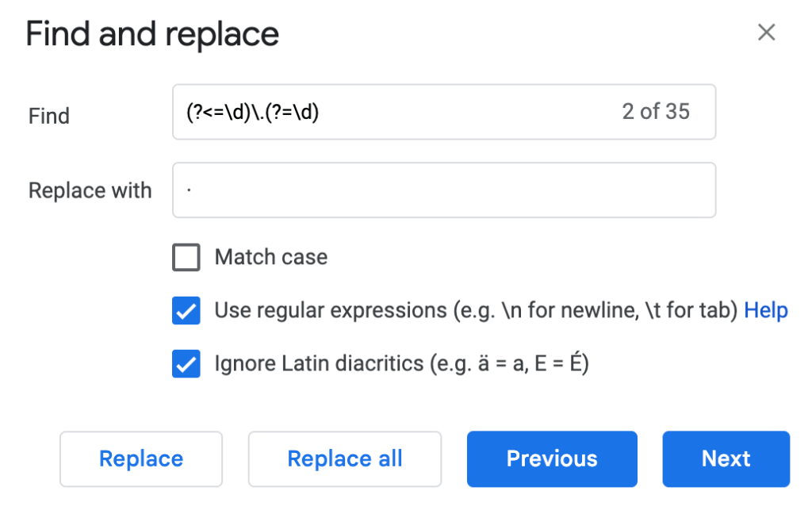Click the "ä = a, E = É" example text
The image size is (812, 510).
click(523, 364)
